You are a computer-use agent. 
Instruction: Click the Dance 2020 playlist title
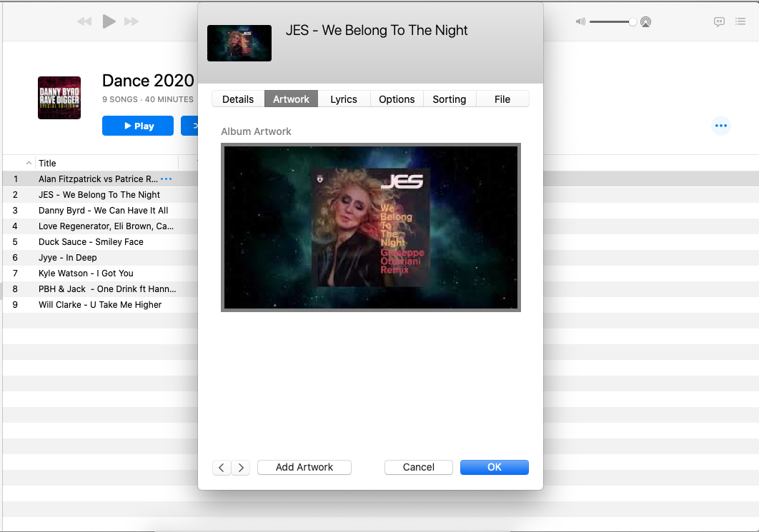pyautogui.click(x=148, y=80)
